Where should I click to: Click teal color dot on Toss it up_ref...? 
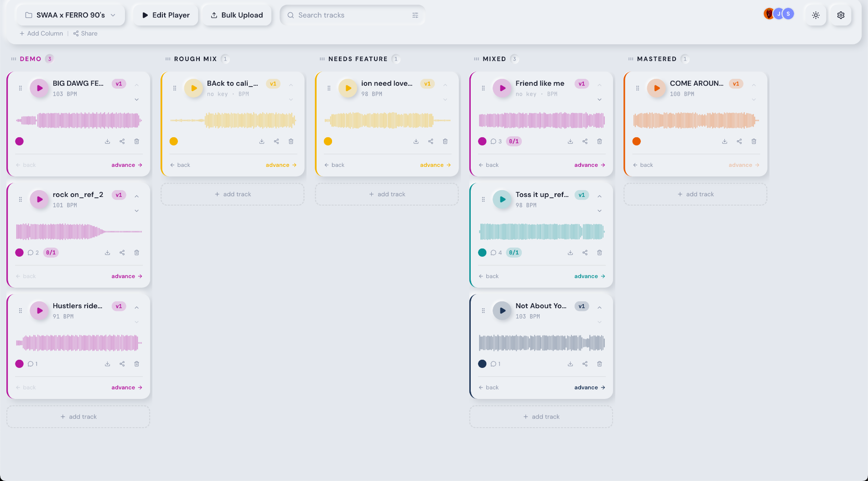[x=482, y=253]
